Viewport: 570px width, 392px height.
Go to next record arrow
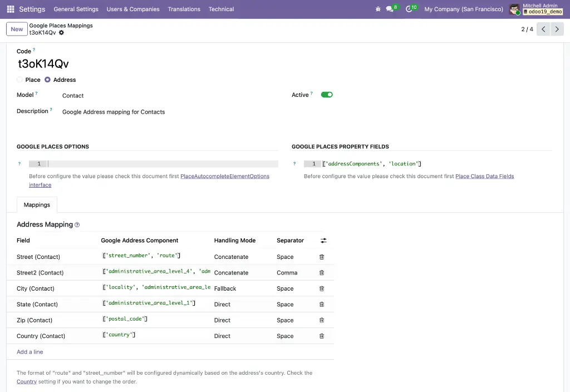point(557,29)
